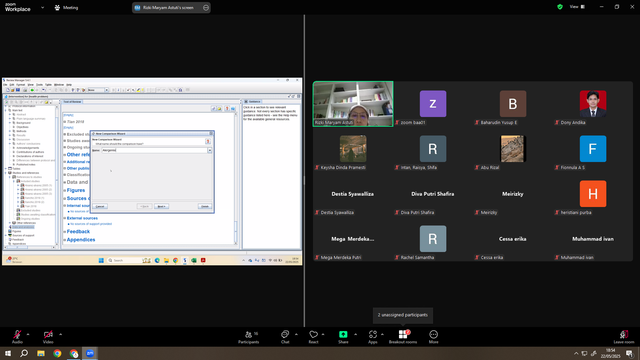Select the Intan, Raisya, Shifa tile
This screenshot has width=640, height=360.
click(x=433, y=149)
